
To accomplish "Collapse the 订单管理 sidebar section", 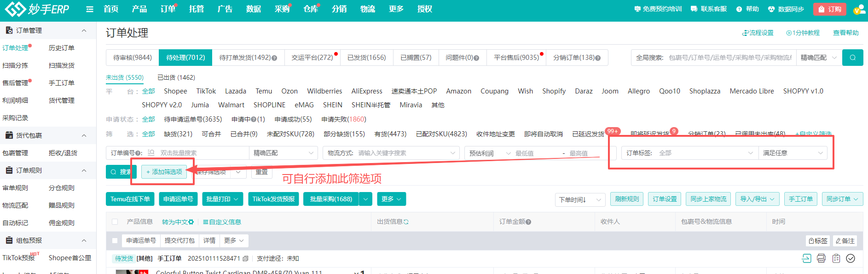I will [x=84, y=30].
